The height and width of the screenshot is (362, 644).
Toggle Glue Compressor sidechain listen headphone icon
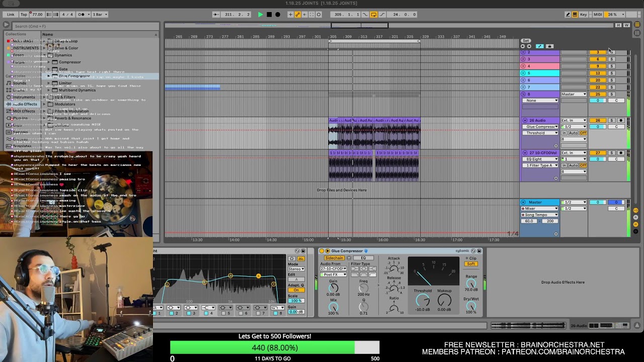pyautogui.click(x=349, y=258)
